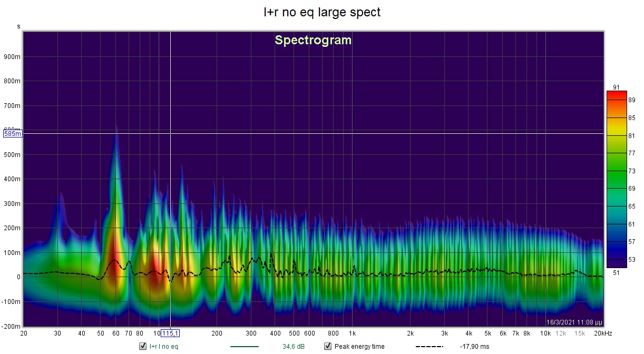Click the -200m time axis label

[12, 327]
